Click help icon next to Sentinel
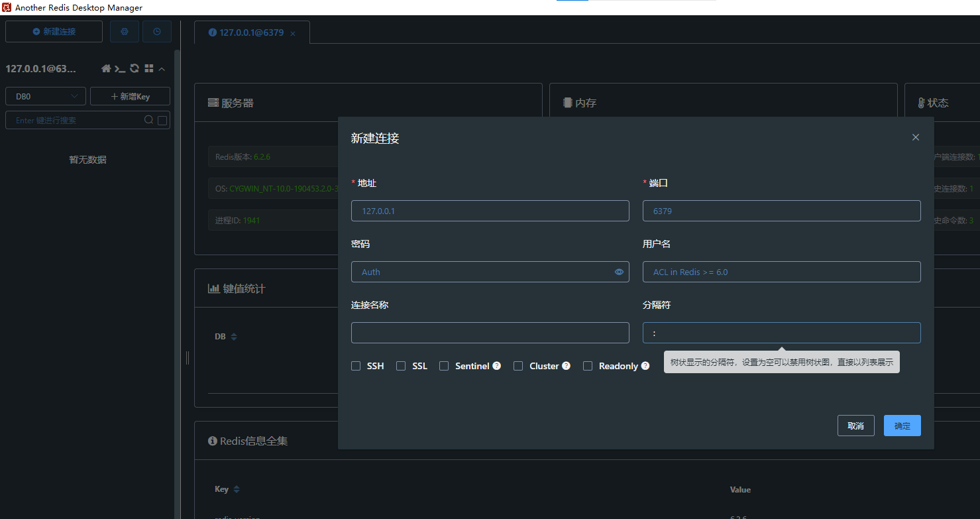Image resolution: width=980 pixels, height=519 pixels. (x=496, y=366)
